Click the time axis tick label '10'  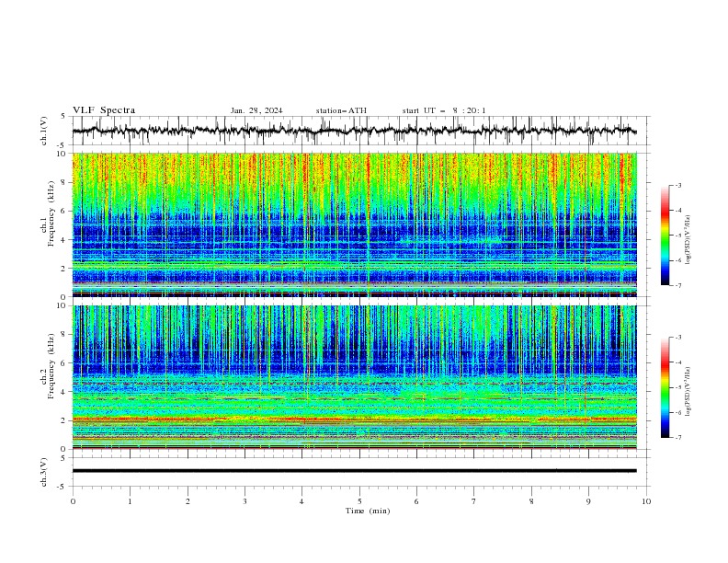(x=646, y=501)
